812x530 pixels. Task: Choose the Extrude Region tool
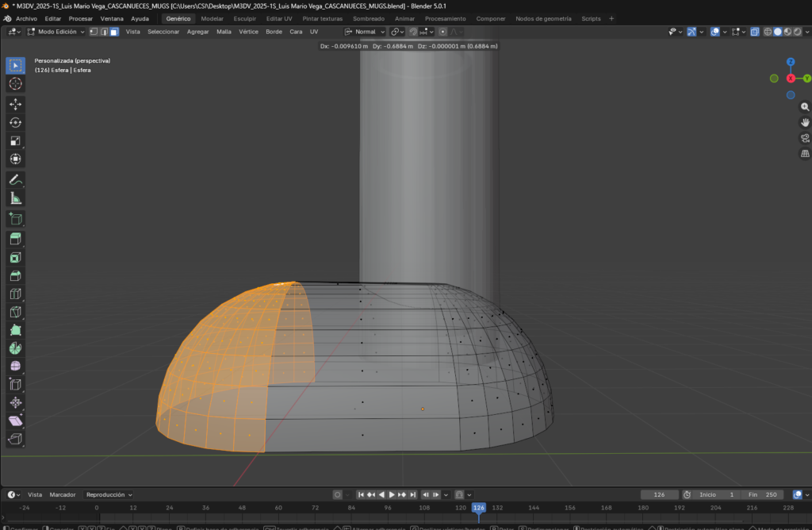coord(15,239)
